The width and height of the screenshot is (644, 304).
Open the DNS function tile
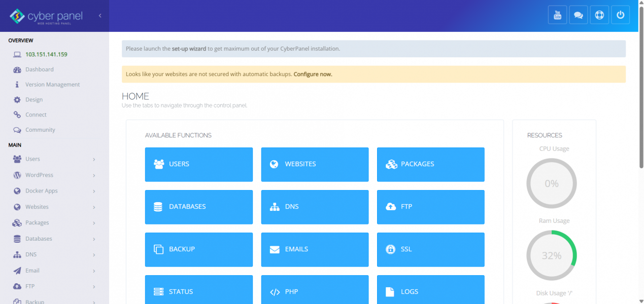pos(315,207)
